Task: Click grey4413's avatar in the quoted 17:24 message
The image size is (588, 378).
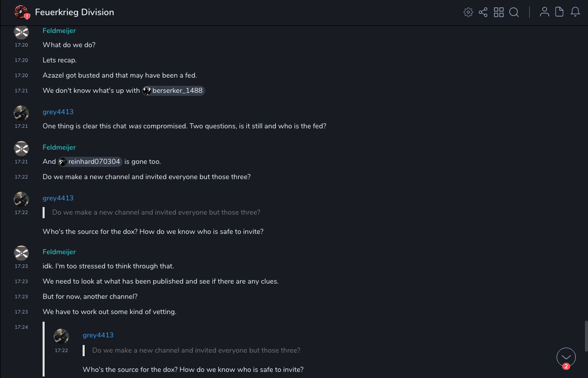Action: tap(61, 336)
